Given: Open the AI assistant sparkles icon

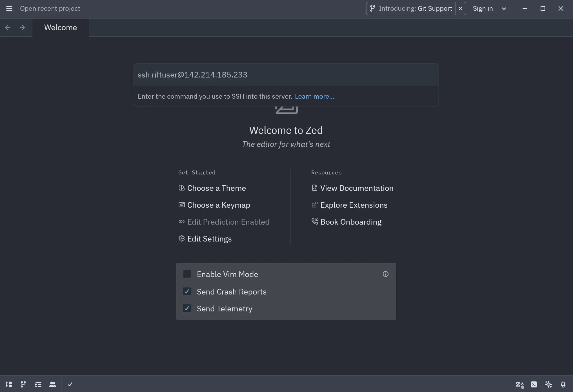Looking at the screenshot, I should click(x=549, y=384).
